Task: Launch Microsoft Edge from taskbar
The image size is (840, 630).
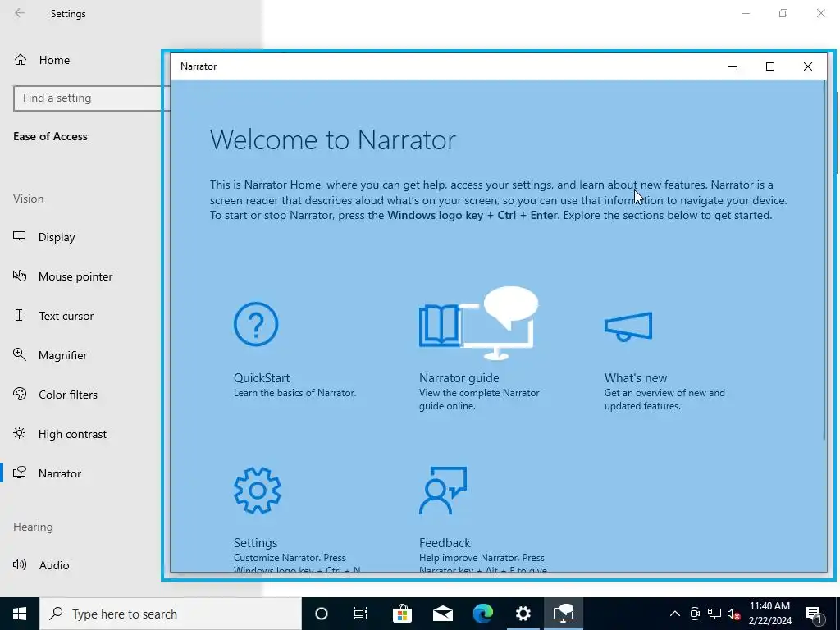Action: (482, 614)
